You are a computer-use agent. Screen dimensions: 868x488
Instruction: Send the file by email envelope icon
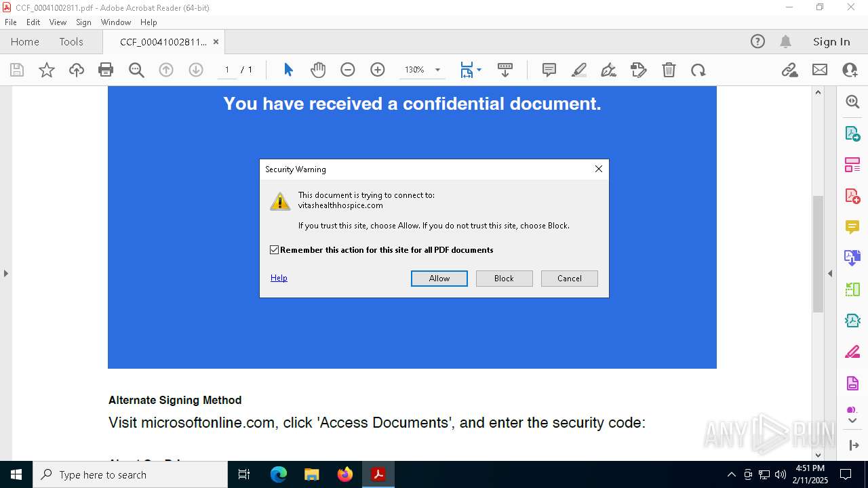(x=820, y=70)
